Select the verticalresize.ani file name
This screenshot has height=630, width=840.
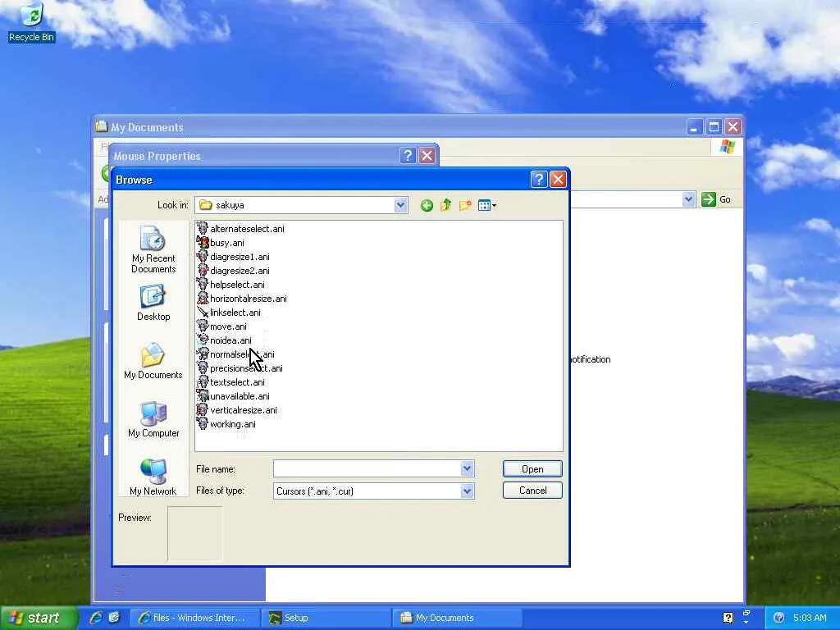(244, 410)
